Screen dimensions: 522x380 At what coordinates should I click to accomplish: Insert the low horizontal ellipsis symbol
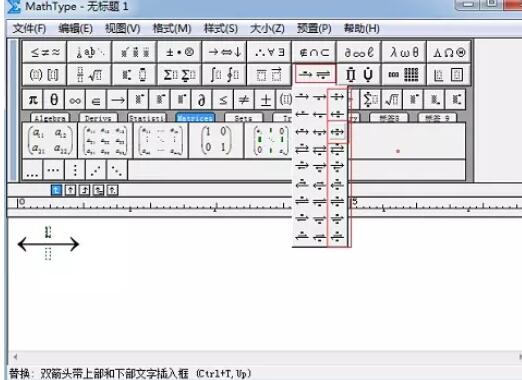32,170
